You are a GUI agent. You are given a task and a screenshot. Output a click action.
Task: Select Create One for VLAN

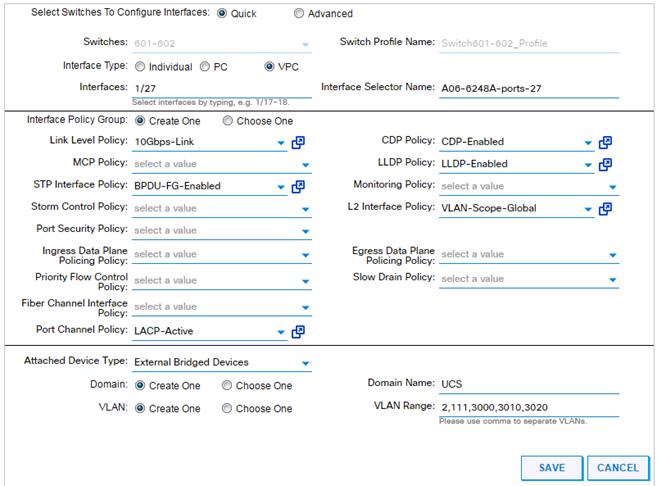(140, 408)
